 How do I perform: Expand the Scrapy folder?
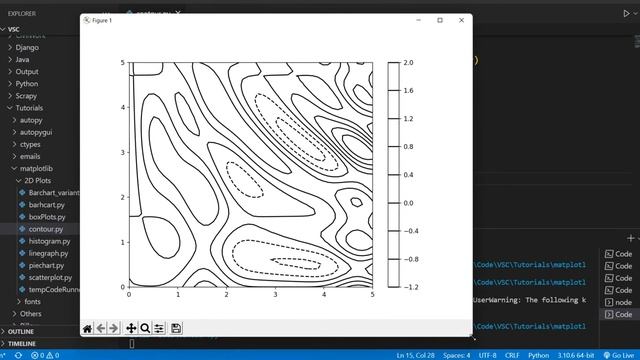pos(10,96)
